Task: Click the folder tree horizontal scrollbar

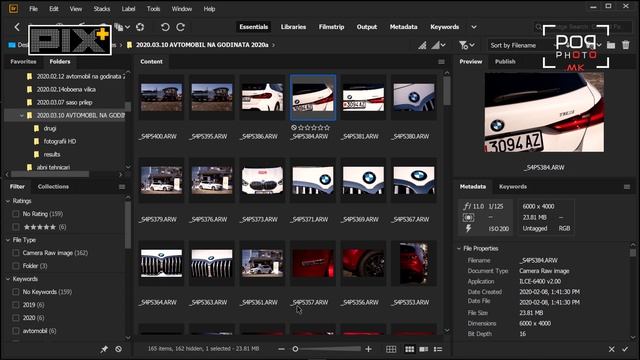Action: 51,174
